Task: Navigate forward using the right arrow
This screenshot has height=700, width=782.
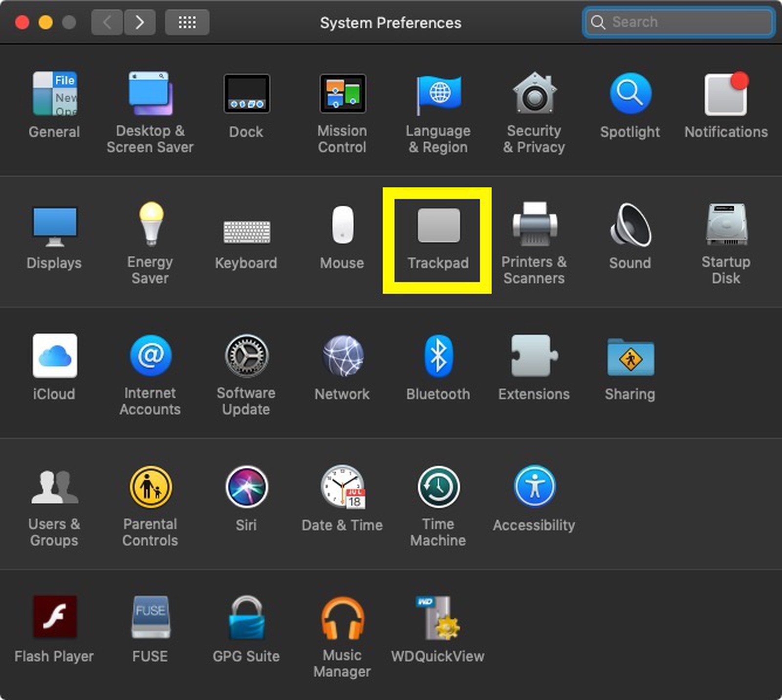Action: point(140,22)
